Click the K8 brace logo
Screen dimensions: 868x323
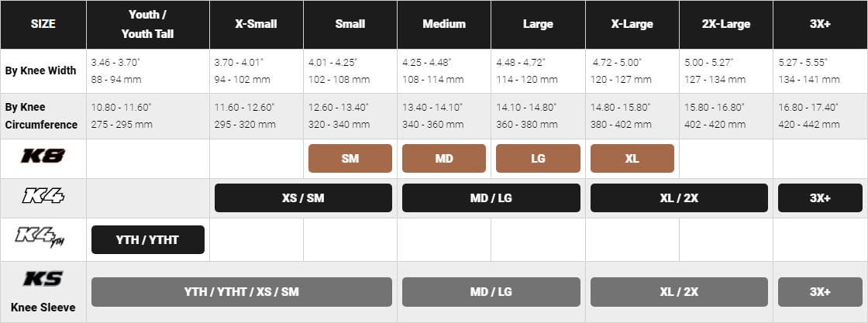(43, 157)
